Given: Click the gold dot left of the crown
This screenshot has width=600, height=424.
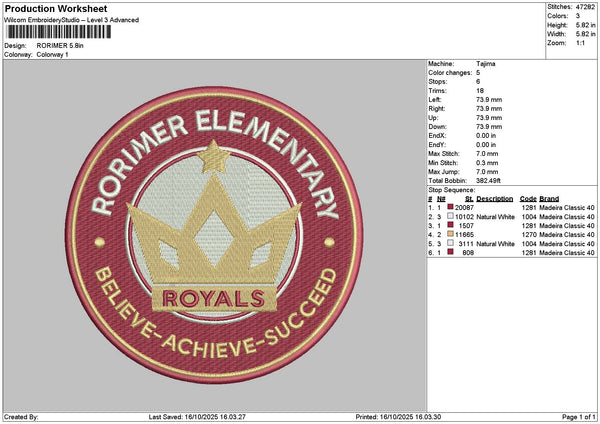Looking at the screenshot, I should (x=100, y=242).
